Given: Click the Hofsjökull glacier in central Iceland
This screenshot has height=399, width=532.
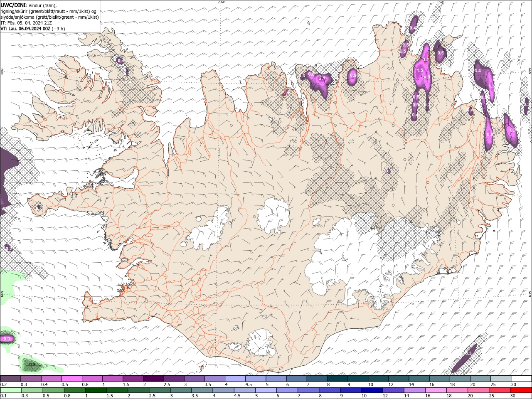Looking at the screenshot, I should click(273, 215).
